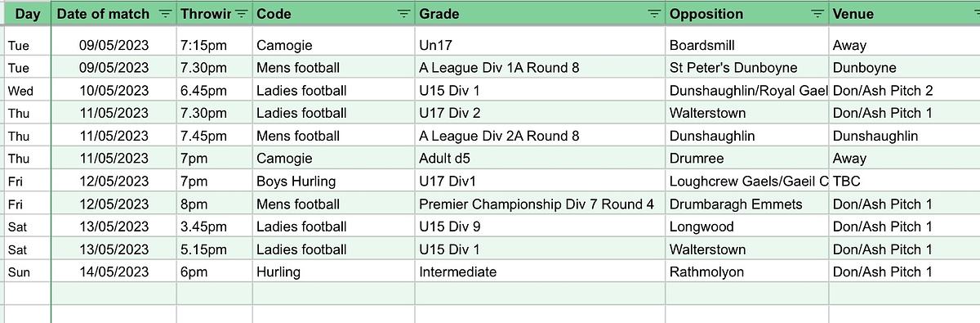Select the Day column header
The image size is (980, 323).
click(27, 14)
